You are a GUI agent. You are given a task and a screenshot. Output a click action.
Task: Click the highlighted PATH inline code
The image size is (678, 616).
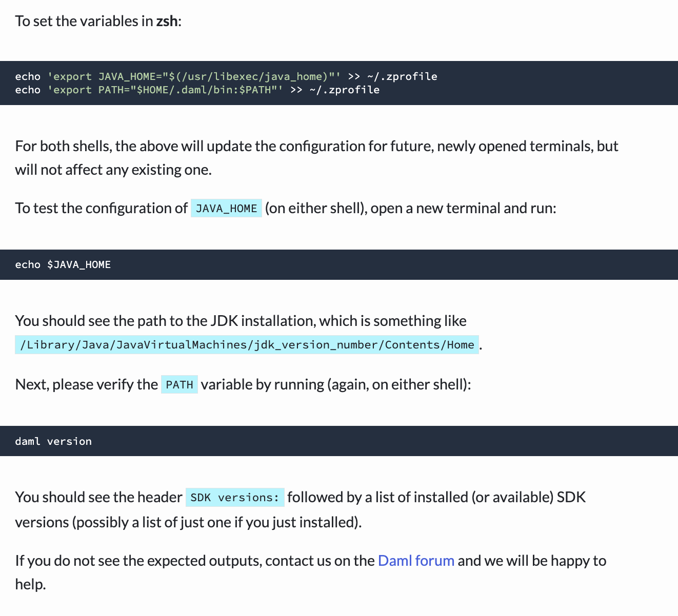click(x=179, y=385)
